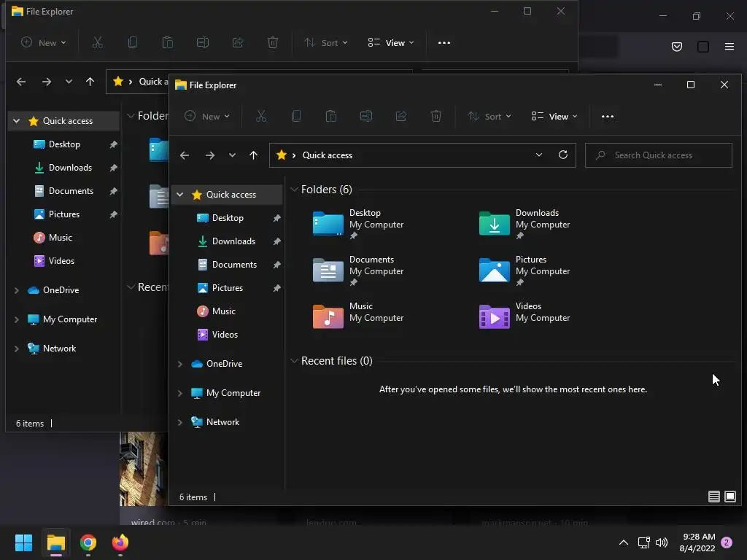Viewport: 747px width, 560px height.
Task: Click the Paste icon in front File Explorer
Action: pyautogui.click(x=331, y=116)
